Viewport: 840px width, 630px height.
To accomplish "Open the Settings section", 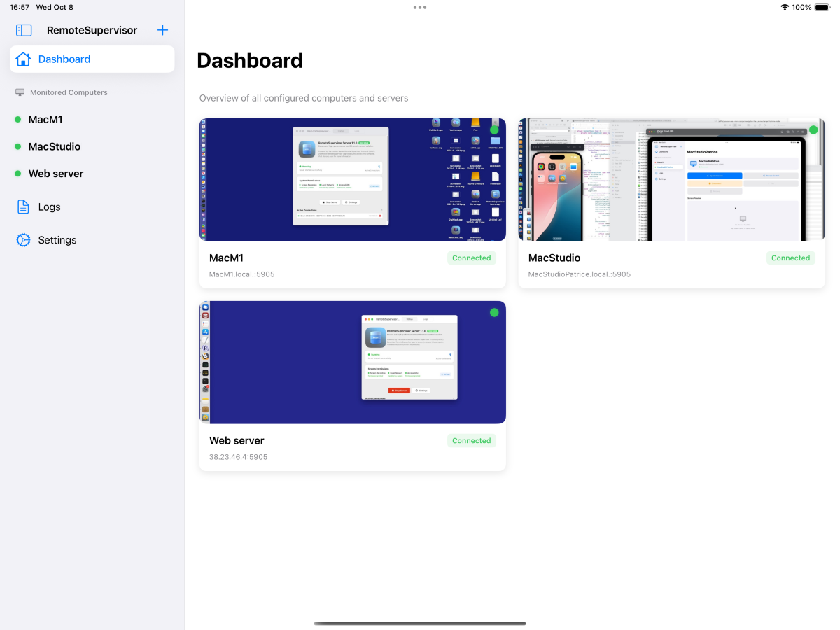I will 57,240.
